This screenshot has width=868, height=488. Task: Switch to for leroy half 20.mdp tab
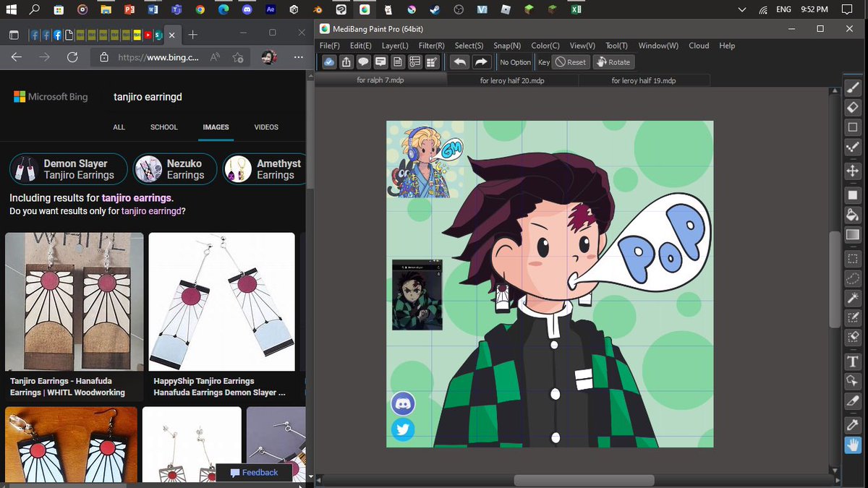pyautogui.click(x=512, y=80)
